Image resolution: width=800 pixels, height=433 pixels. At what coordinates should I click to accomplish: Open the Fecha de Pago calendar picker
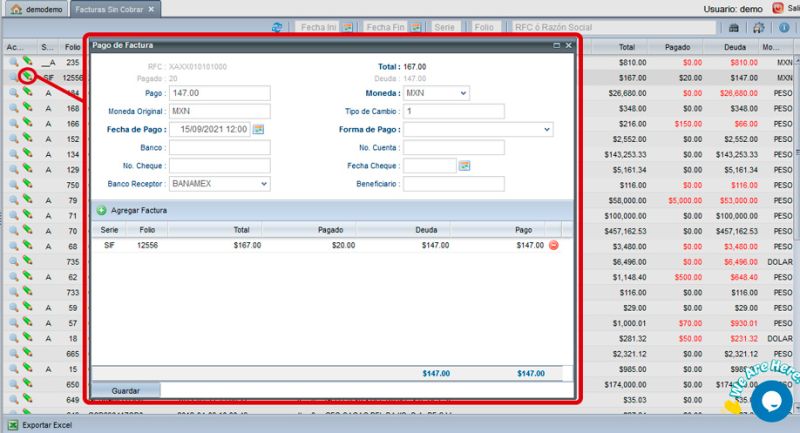click(258, 129)
